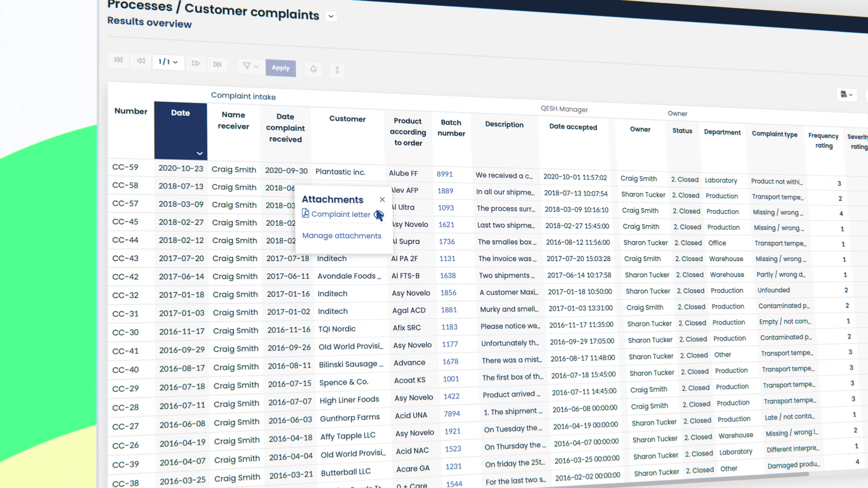This screenshot has height=488, width=868.
Task: Expand the Customer complaints title dropdown
Action: tap(331, 17)
